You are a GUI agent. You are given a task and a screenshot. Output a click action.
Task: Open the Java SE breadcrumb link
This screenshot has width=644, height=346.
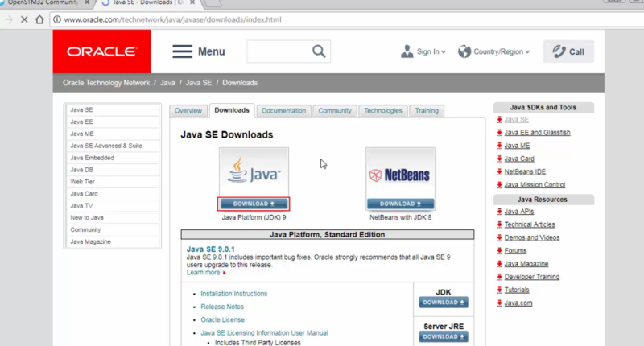[x=199, y=83]
